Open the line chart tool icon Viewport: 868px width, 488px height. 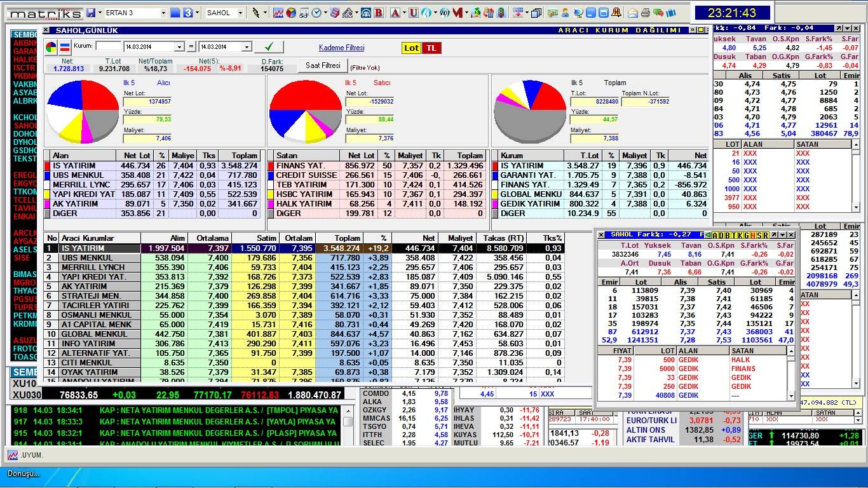278,13
